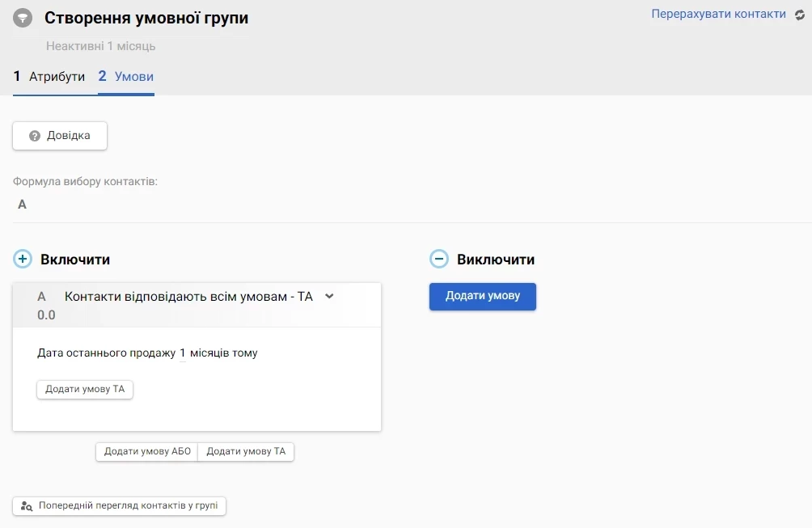Click the contact search icon in preview button
Screen dimensions: 812x528
point(27,506)
